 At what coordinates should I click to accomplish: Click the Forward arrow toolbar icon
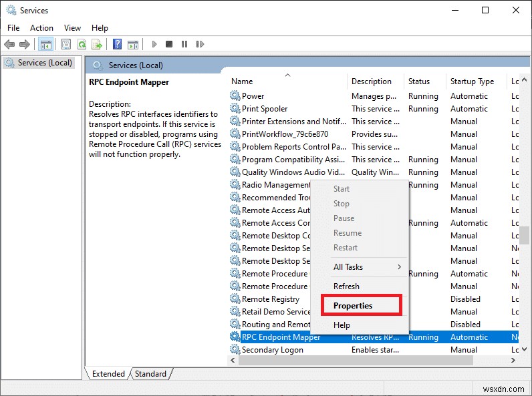(x=25, y=44)
